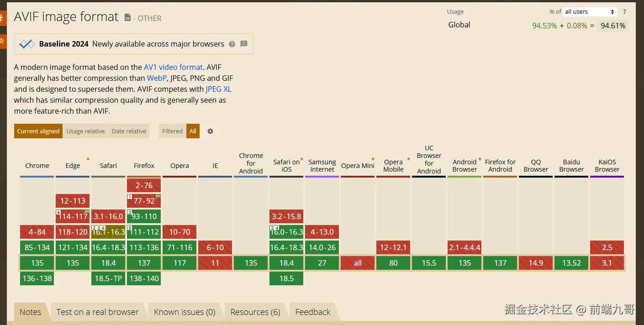Click the Firefox column header
The height and width of the screenshot is (325, 644).
coord(144,166)
